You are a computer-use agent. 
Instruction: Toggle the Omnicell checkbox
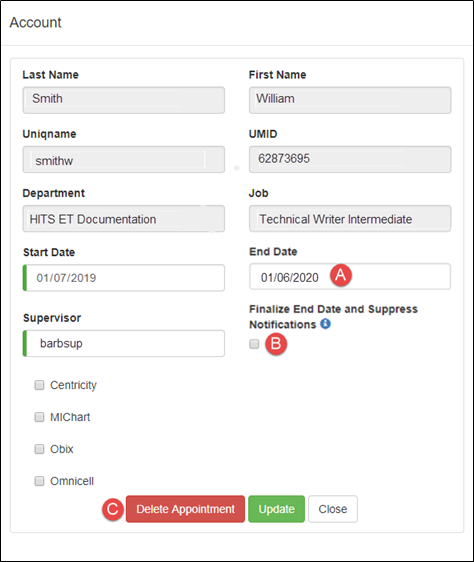[39, 481]
